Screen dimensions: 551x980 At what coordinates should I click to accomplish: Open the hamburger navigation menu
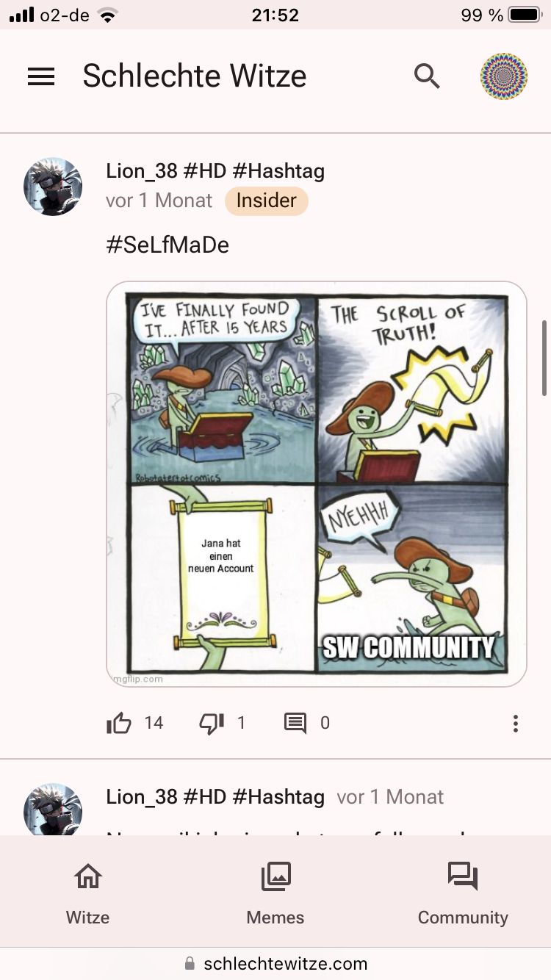pyautogui.click(x=41, y=76)
